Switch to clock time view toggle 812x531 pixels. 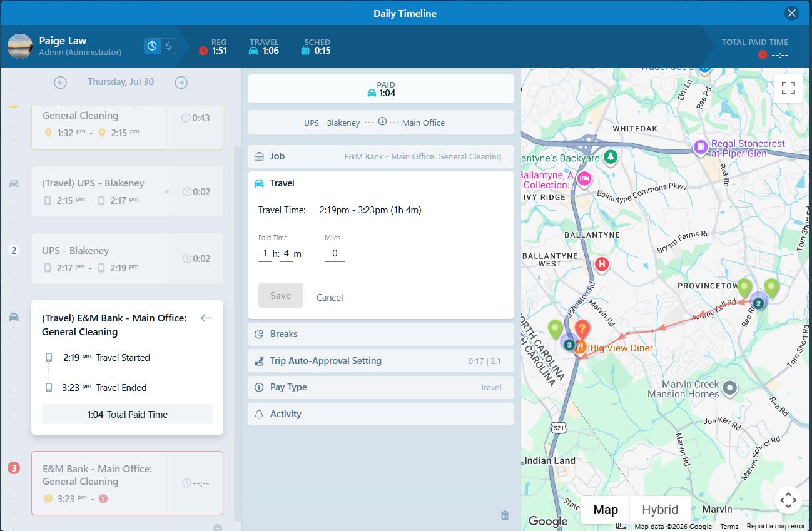(x=152, y=46)
